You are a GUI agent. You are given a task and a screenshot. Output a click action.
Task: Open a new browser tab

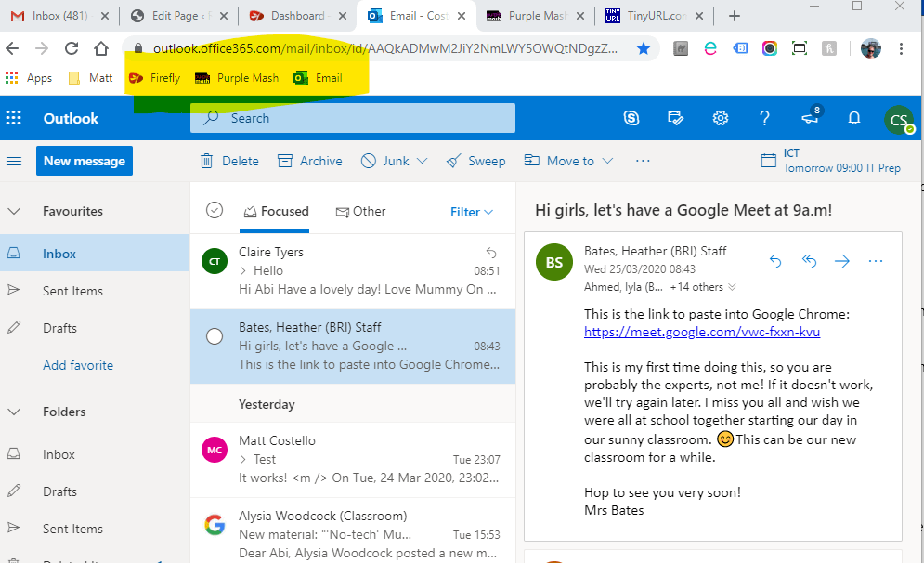735,16
